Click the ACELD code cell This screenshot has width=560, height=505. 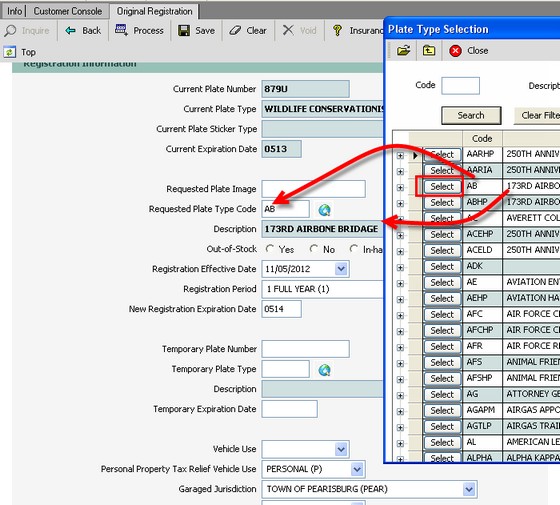482,250
